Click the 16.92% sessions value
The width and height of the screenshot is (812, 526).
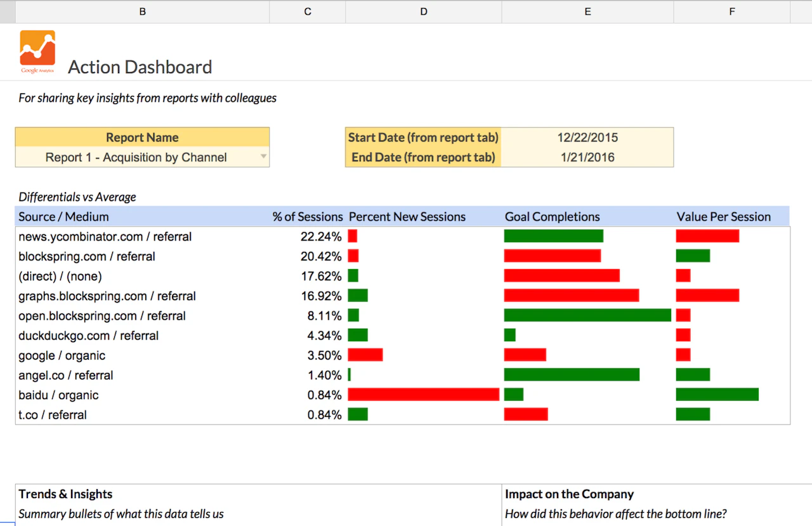point(321,296)
